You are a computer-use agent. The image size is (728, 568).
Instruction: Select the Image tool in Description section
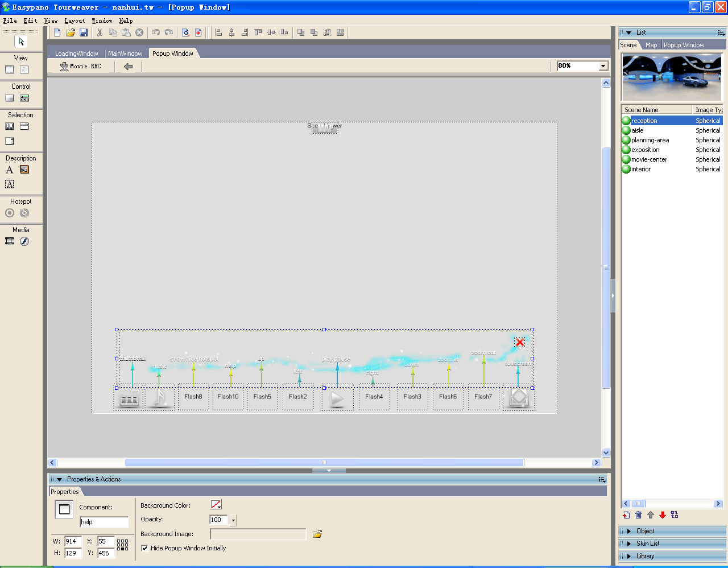coord(23,169)
